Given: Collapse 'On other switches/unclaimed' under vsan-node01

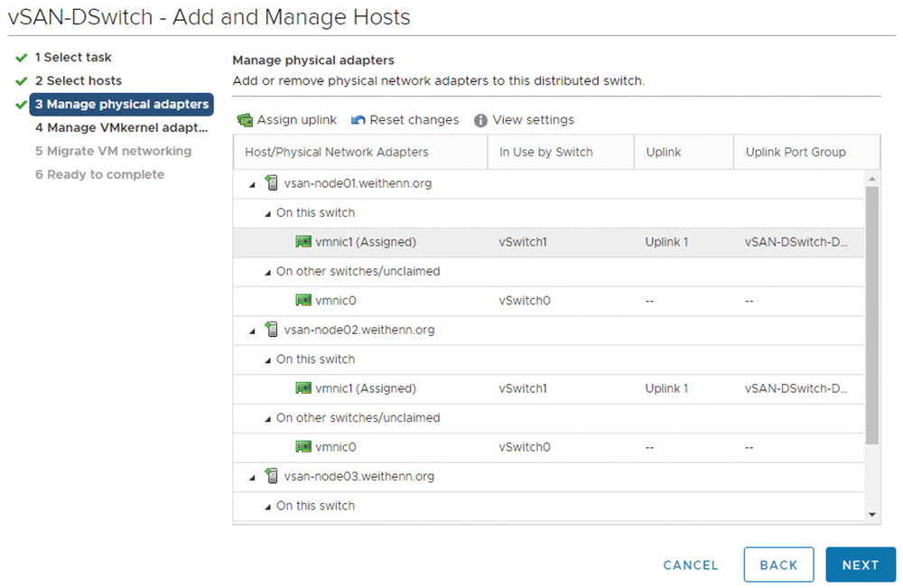Looking at the screenshot, I should 267,273.
